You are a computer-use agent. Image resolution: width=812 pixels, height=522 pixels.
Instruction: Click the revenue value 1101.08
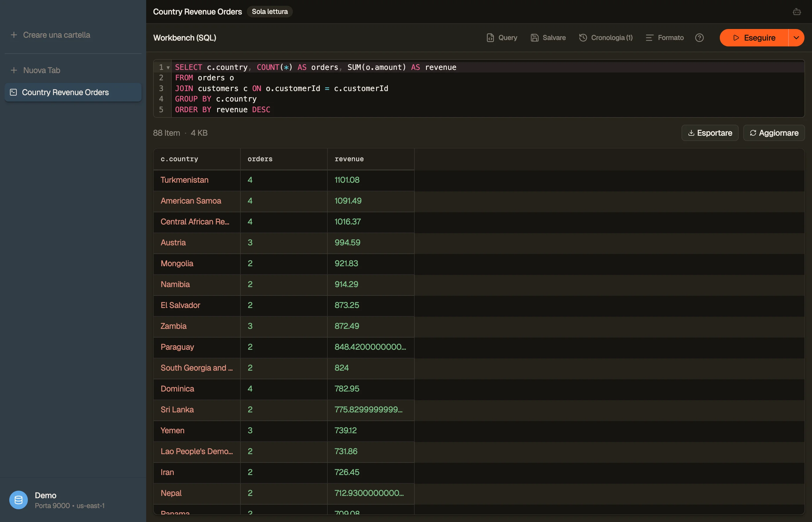pos(371,180)
